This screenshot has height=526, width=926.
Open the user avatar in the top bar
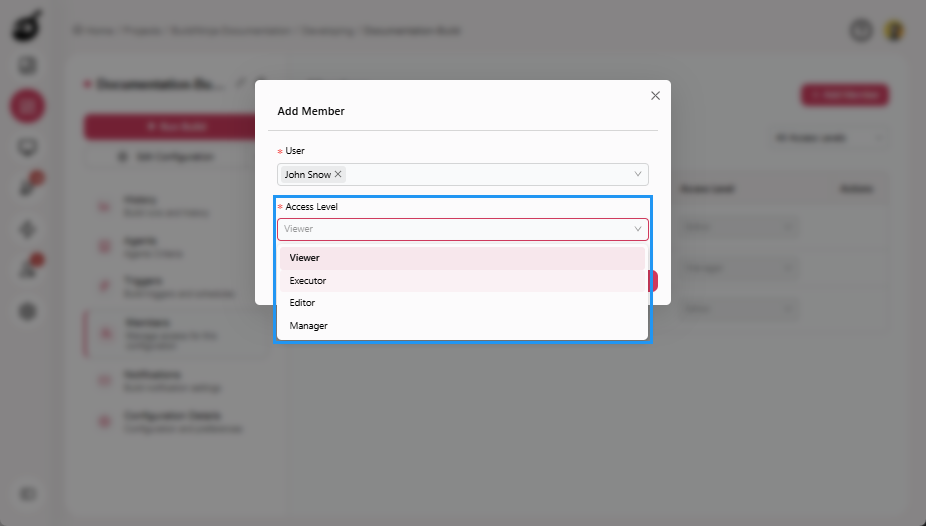click(x=894, y=30)
